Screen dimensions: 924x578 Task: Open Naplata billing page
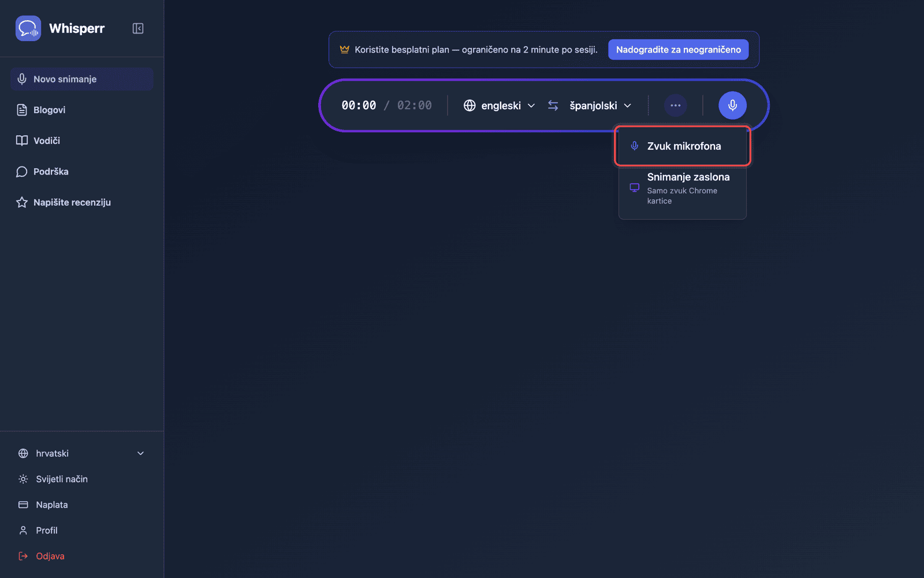click(81, 505)
